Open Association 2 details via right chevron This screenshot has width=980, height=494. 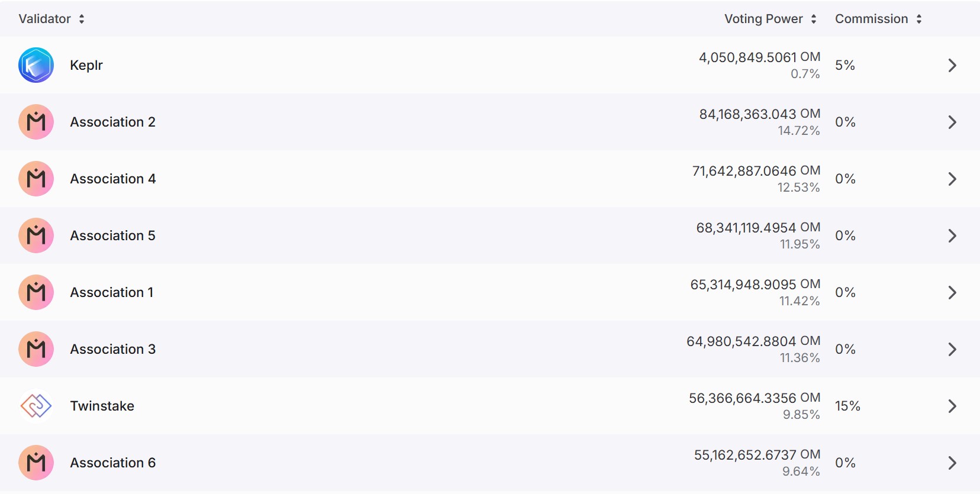(952, 122)
